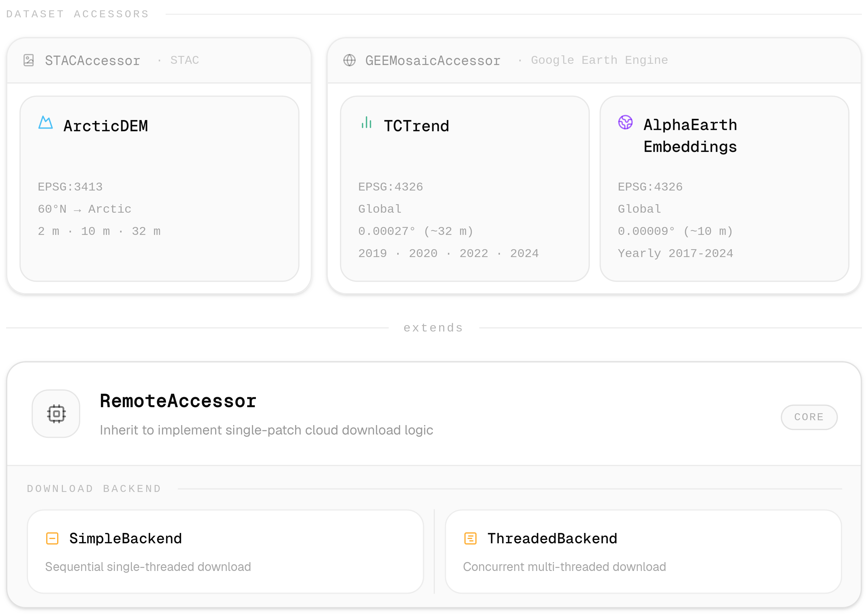Click the RemoteAccessor chip icon

56,414
